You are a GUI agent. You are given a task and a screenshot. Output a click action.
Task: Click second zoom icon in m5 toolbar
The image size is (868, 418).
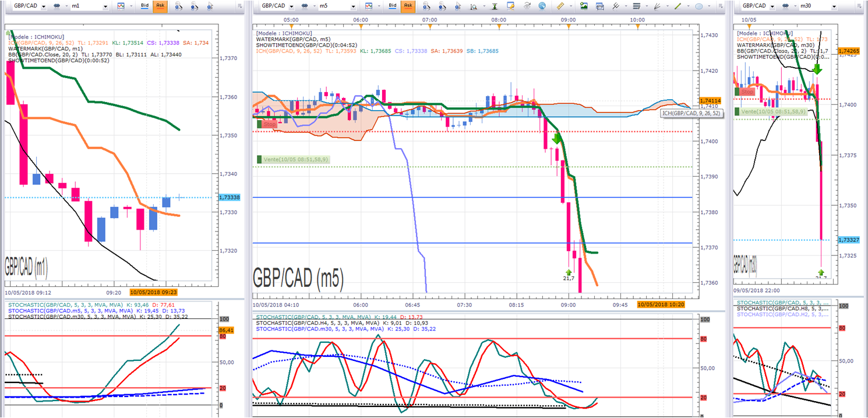442,6
